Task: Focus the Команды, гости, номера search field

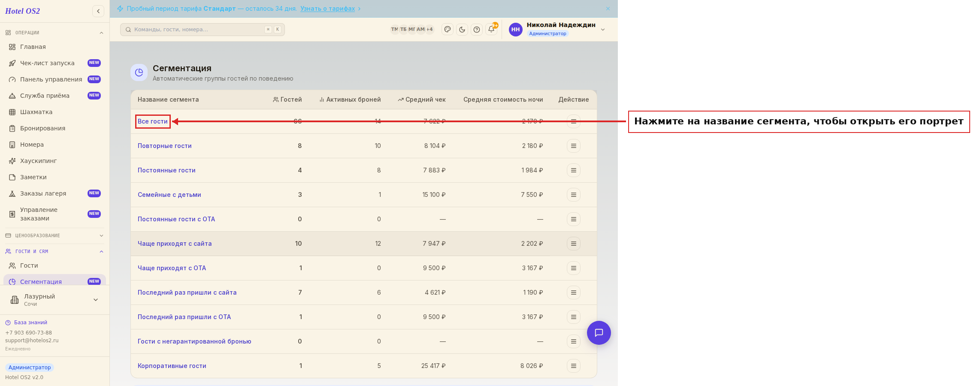Action: coord(203,30)
